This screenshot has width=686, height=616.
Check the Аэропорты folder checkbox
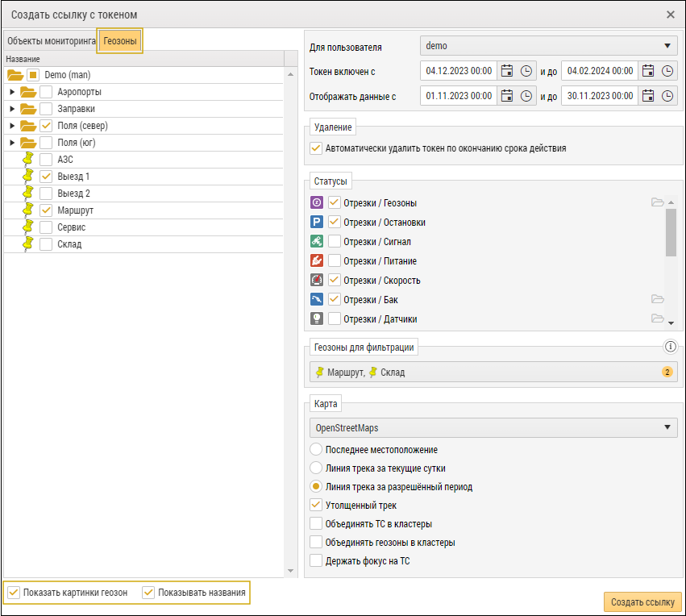(x=46, y=92)
